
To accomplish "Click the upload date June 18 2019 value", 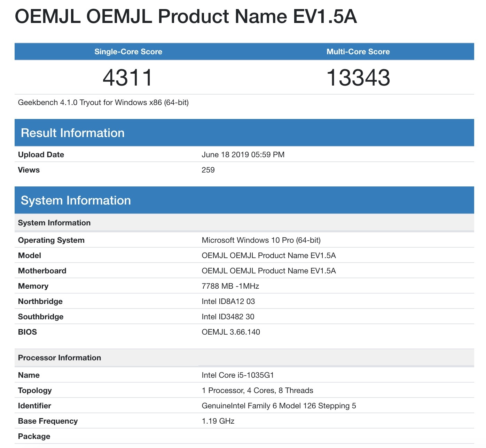I will coord(243,155).
